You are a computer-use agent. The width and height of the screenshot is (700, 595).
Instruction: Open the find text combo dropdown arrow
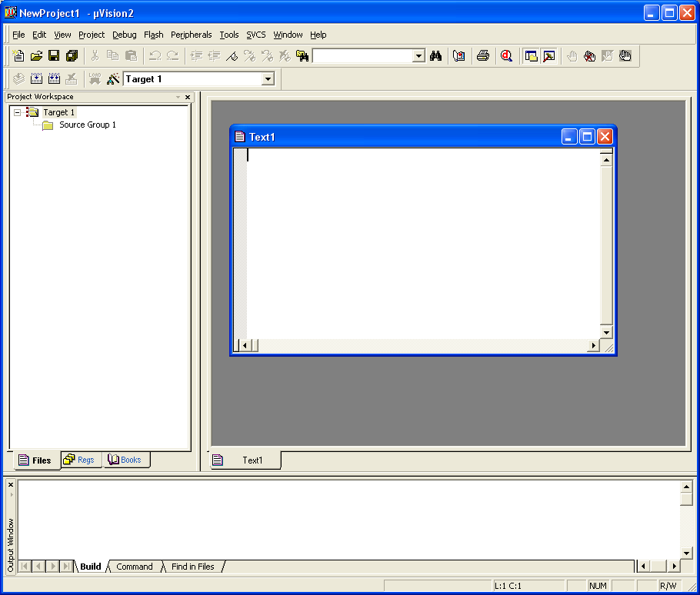(418, 56)
